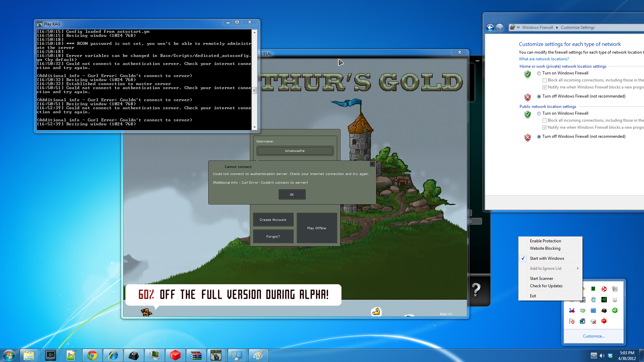Click the Razer green snake tray icon
644x362 pixels.
[604, 300]
